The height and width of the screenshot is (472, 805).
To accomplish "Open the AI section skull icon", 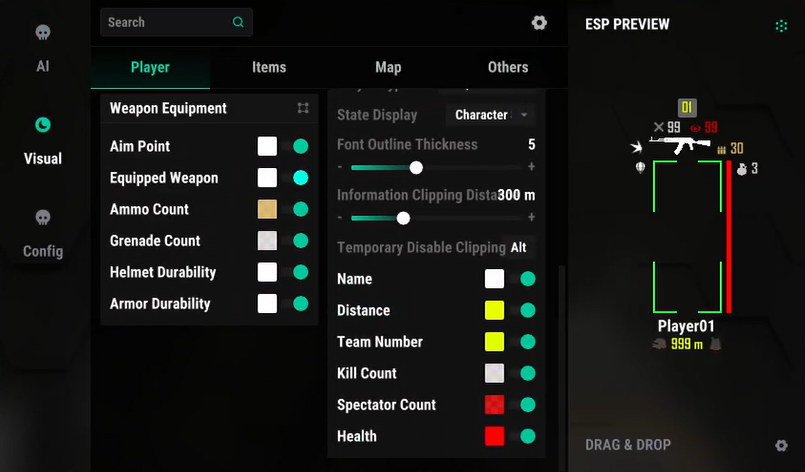I will click(x=42, y=34).
